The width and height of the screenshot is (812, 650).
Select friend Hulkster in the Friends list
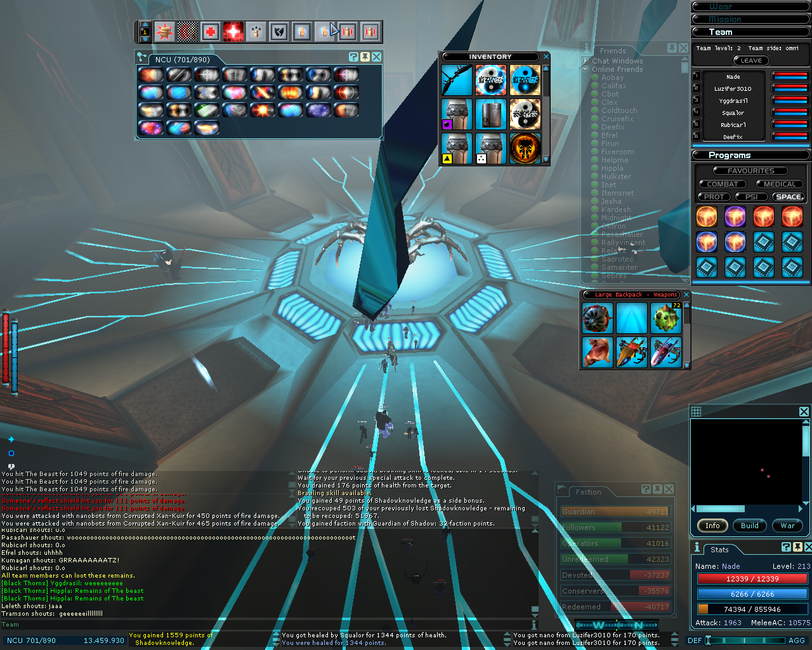coord(616,176)
